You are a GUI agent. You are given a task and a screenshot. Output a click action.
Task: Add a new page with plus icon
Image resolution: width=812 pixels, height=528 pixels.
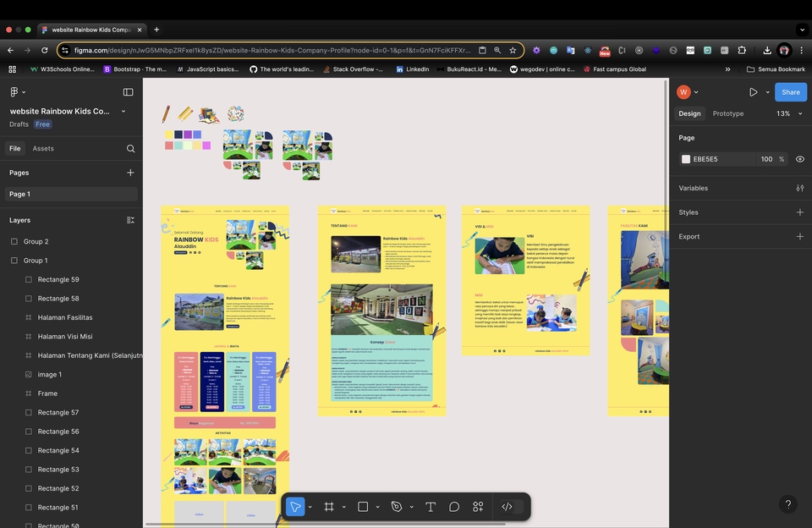[130, 173]
